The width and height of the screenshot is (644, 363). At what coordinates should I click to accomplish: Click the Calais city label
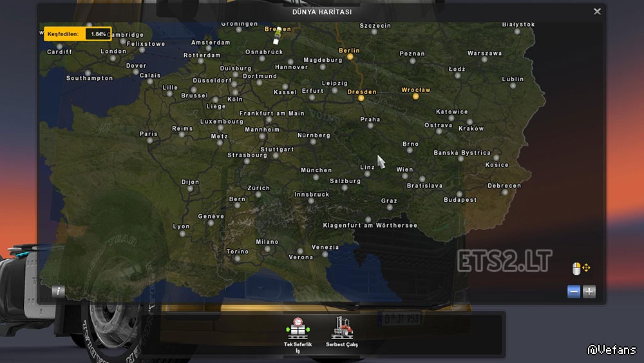[150, 75]
